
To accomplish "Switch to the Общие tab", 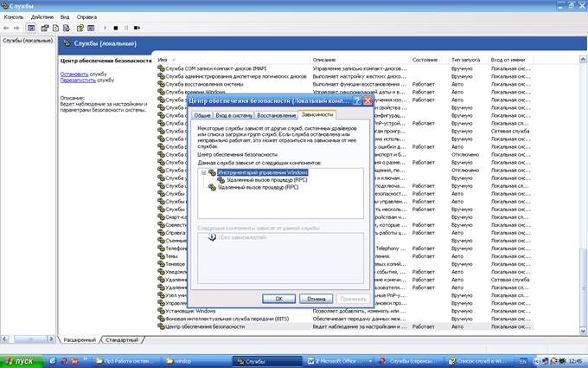I will (x=202, y=115).
